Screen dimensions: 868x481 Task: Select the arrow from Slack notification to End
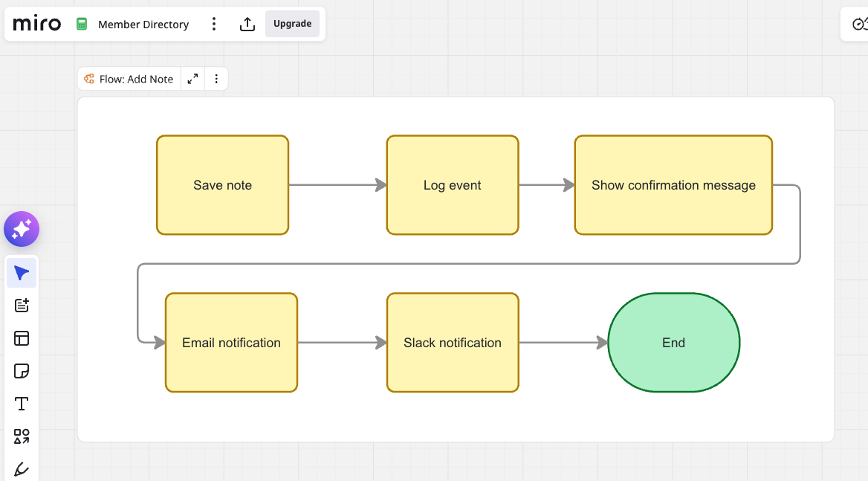point(563,343)
